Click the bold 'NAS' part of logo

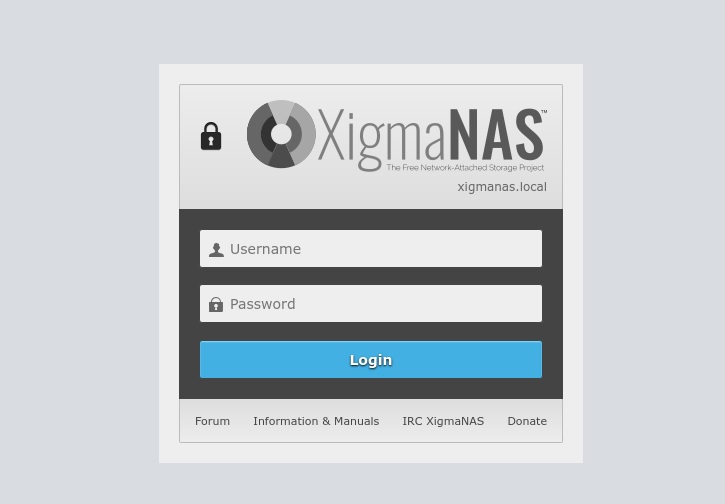(497, 135)
